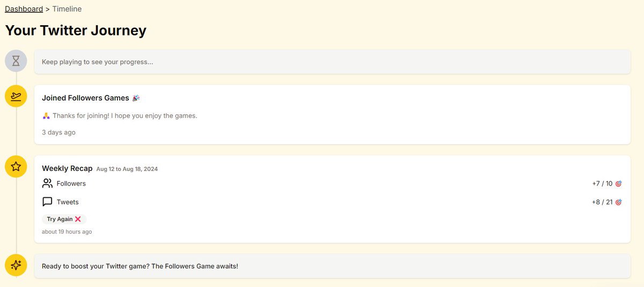Click the Weekly Recap heading
This screenshot has width=644, height=287.
pyautogui.click(x=67, y=168)
